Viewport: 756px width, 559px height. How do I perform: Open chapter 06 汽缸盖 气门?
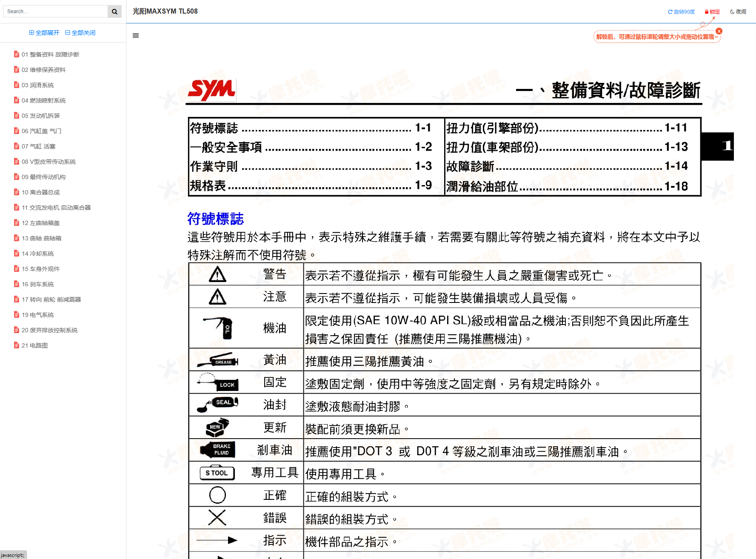(x=42, y=131)
